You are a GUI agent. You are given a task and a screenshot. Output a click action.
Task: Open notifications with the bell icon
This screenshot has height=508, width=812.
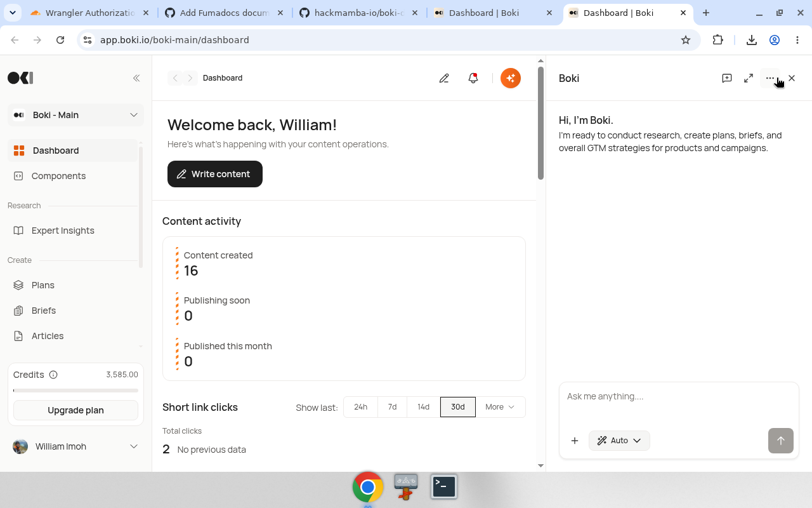(473, 78)
